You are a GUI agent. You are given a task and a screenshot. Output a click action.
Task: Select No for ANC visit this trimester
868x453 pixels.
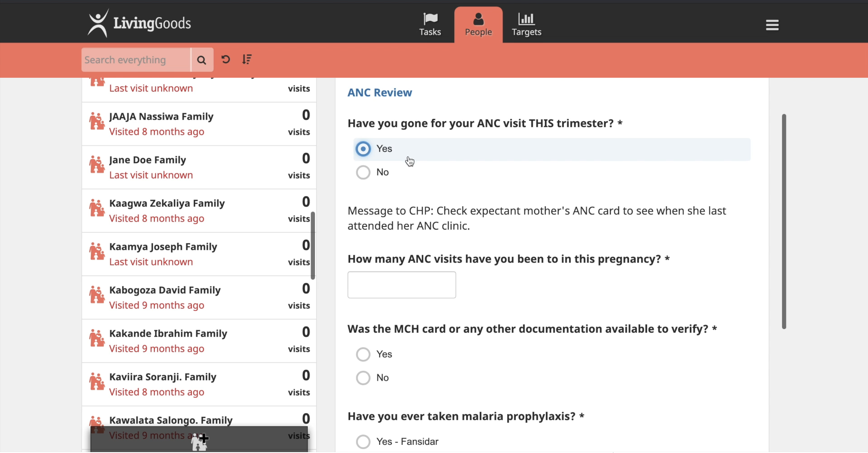[x=363, y=172]
